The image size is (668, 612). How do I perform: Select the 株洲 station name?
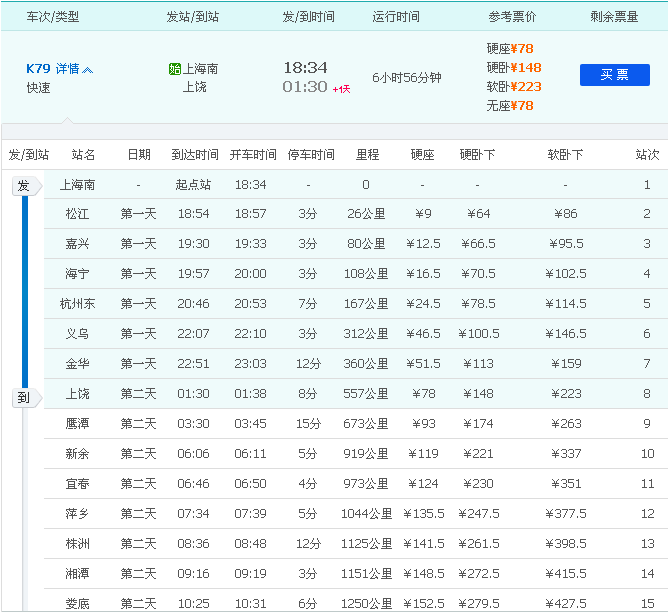[x=77, y=543]
